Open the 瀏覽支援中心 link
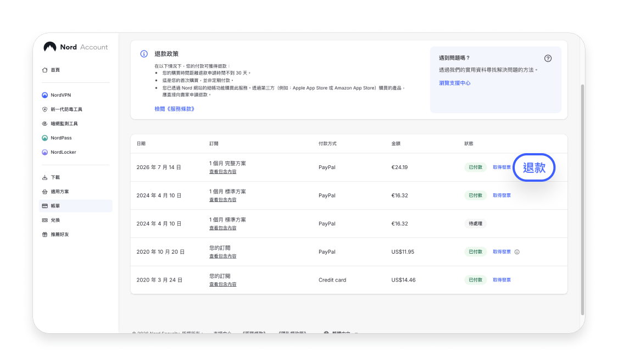Screen dimensions: 618x364 click(454, 83)
